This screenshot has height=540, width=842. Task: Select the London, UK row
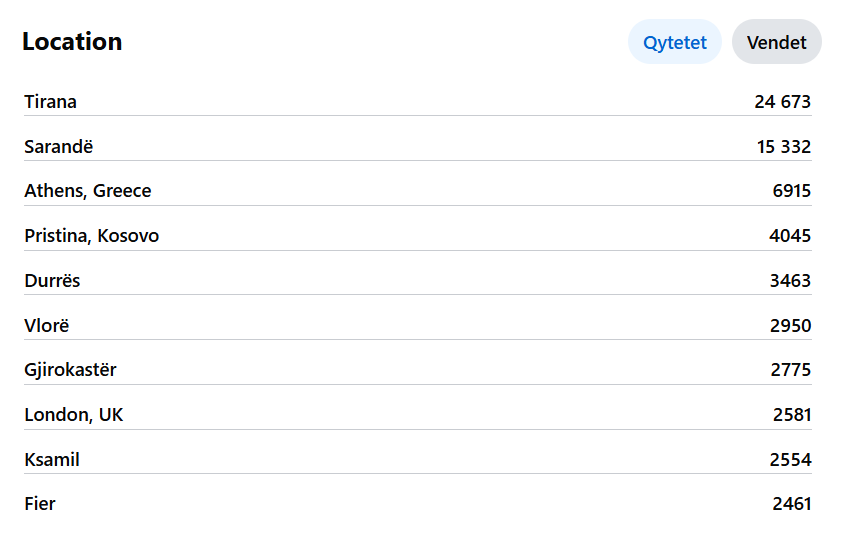(418, 415)
